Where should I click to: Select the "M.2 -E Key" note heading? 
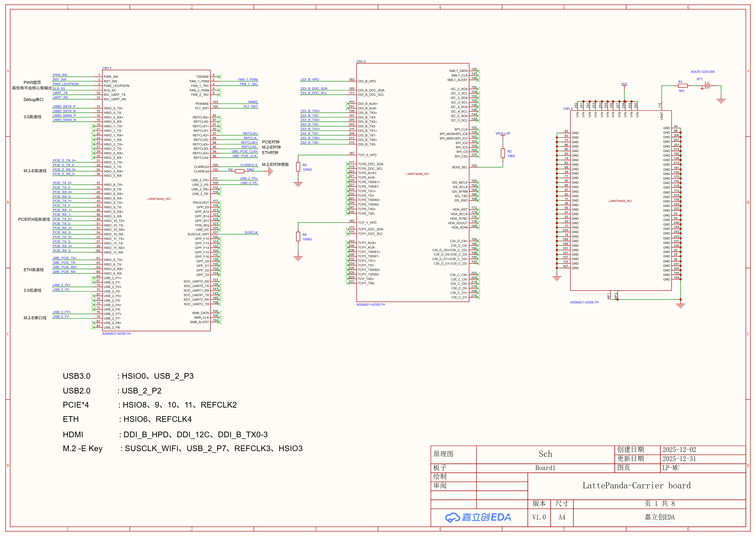[83, 449]
